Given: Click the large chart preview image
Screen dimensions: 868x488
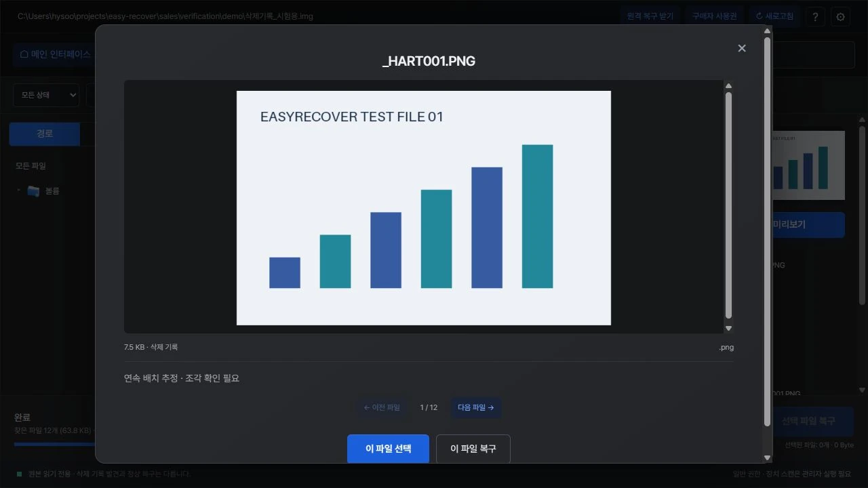Looking at the screenshot, I should pos(424,208).
